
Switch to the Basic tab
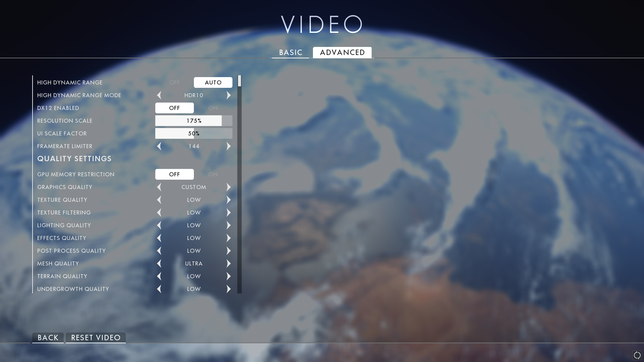tap(290, 53)
